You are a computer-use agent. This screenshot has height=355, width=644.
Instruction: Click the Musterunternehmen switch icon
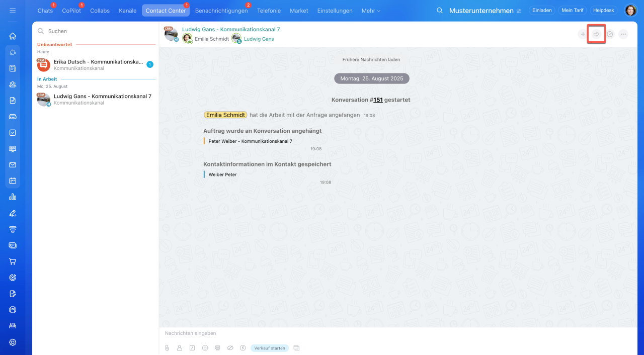[x=519, y=11]
